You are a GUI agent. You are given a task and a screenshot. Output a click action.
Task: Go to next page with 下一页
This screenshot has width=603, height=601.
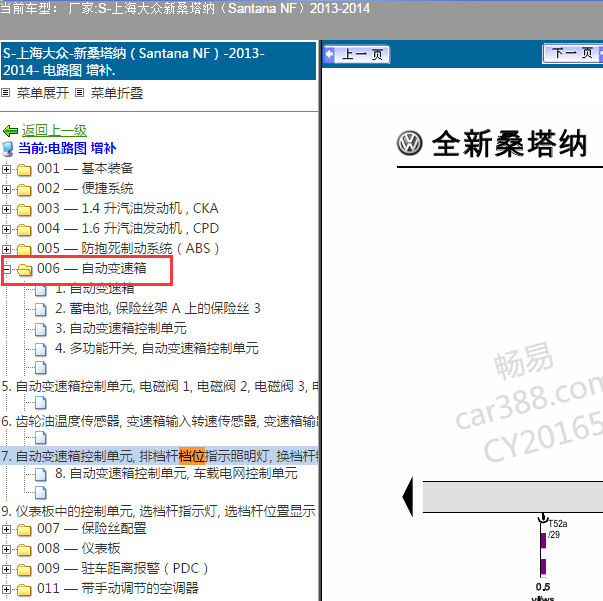coord(572,53)
